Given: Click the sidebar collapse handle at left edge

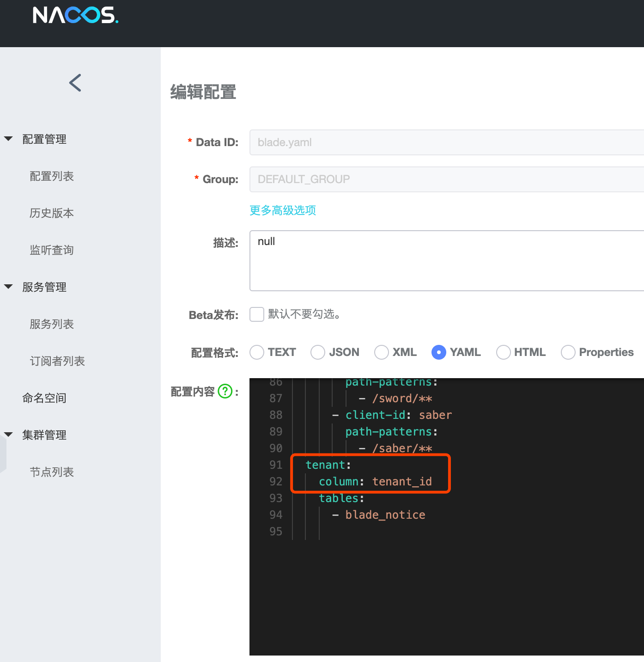Looking at the screenshot, I should click(x=3, y=453).
